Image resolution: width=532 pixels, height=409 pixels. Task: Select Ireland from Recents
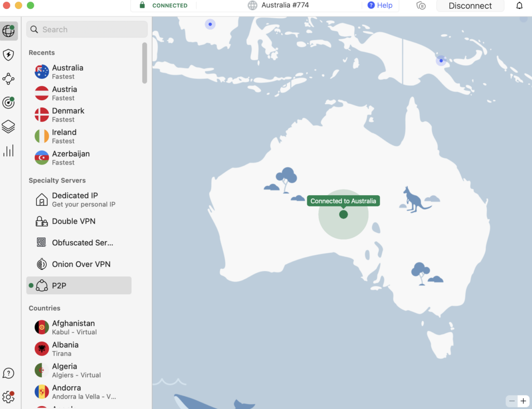tap(79, 136)
